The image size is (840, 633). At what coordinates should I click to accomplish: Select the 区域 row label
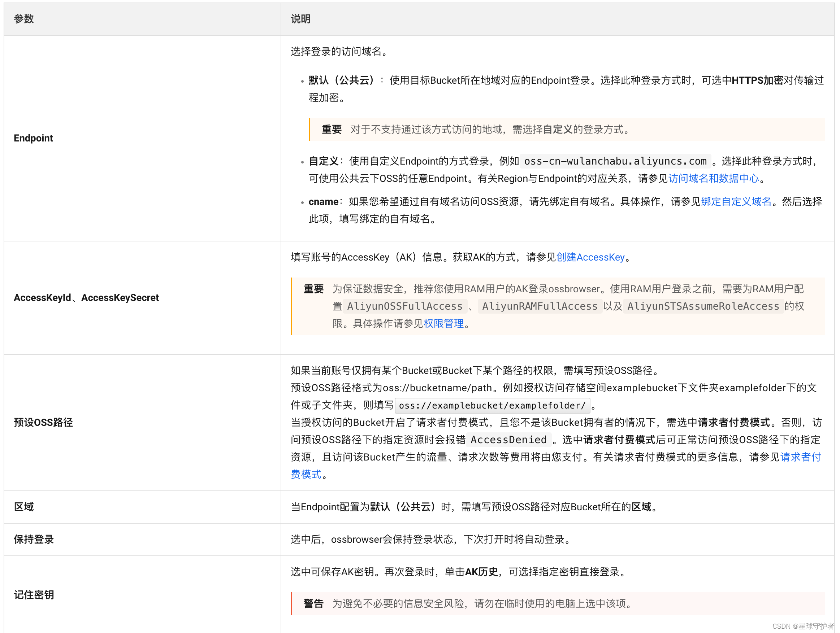[x=23, y=507]
